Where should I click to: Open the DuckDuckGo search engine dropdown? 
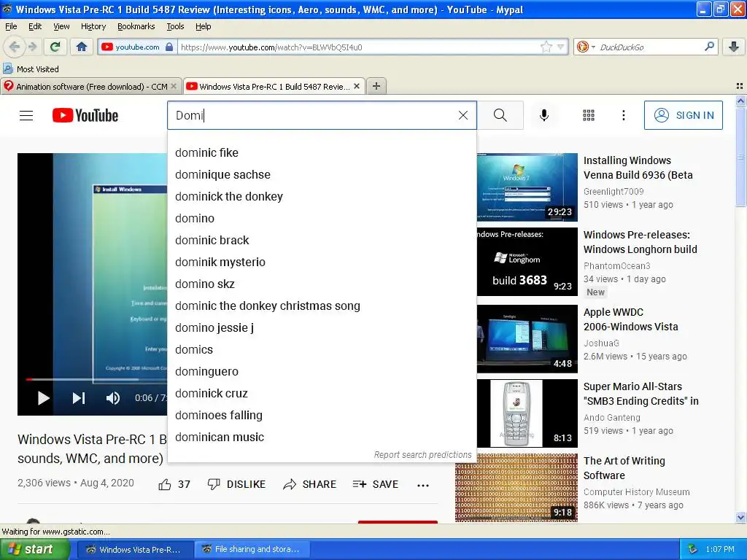tap(586, 47)
